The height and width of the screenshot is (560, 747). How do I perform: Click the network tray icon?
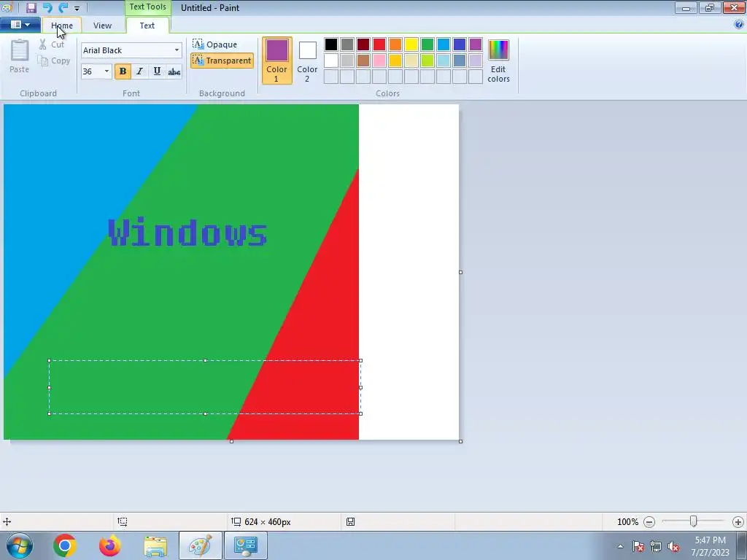tap(656, 546)
